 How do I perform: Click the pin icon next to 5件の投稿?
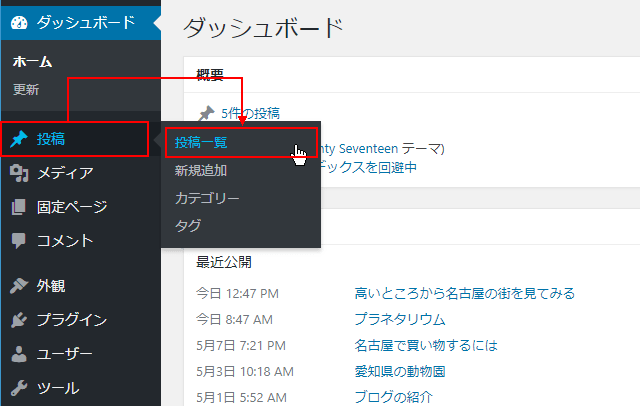207,113
